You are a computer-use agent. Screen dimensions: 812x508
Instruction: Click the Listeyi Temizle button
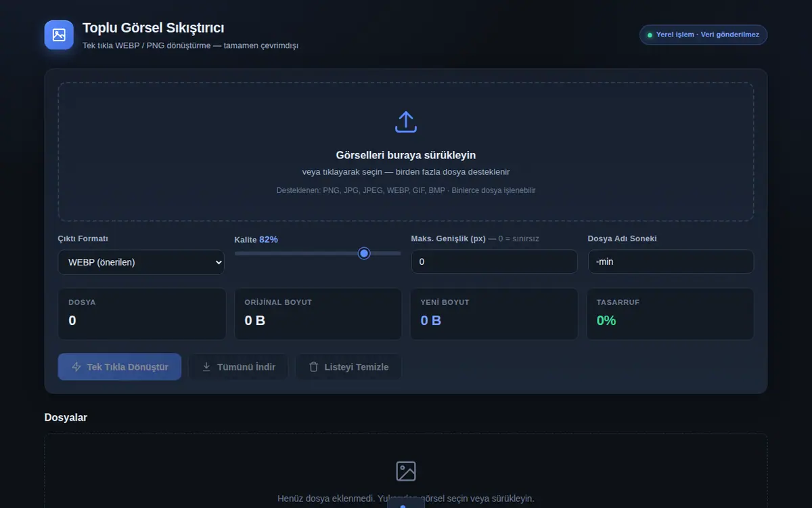tap(348, 367)
